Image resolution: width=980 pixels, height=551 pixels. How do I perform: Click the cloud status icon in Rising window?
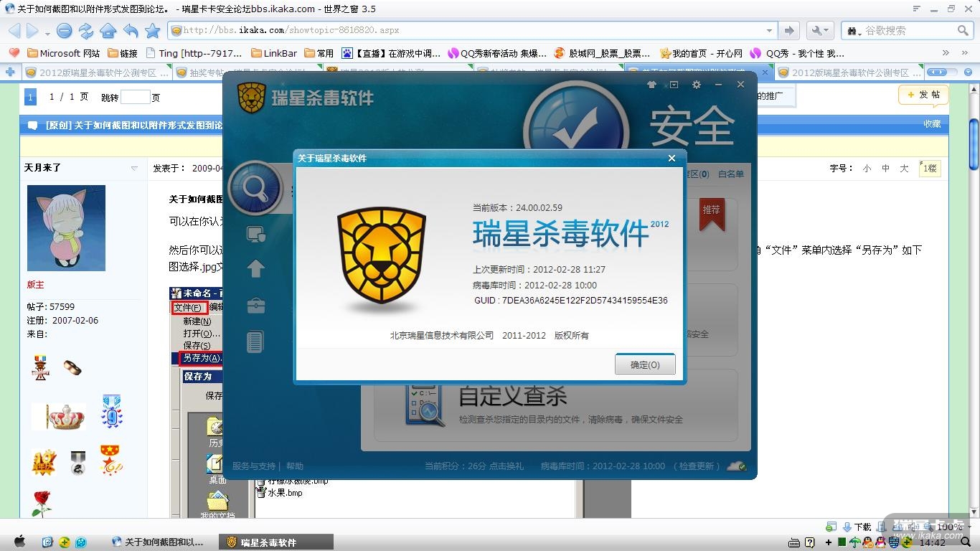[x=737, y=466]
